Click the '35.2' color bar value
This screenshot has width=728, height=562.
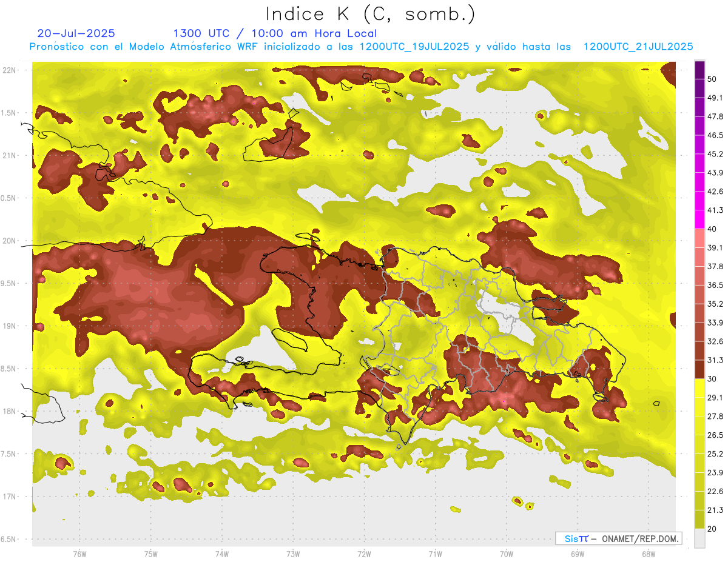tap(715, 304)
